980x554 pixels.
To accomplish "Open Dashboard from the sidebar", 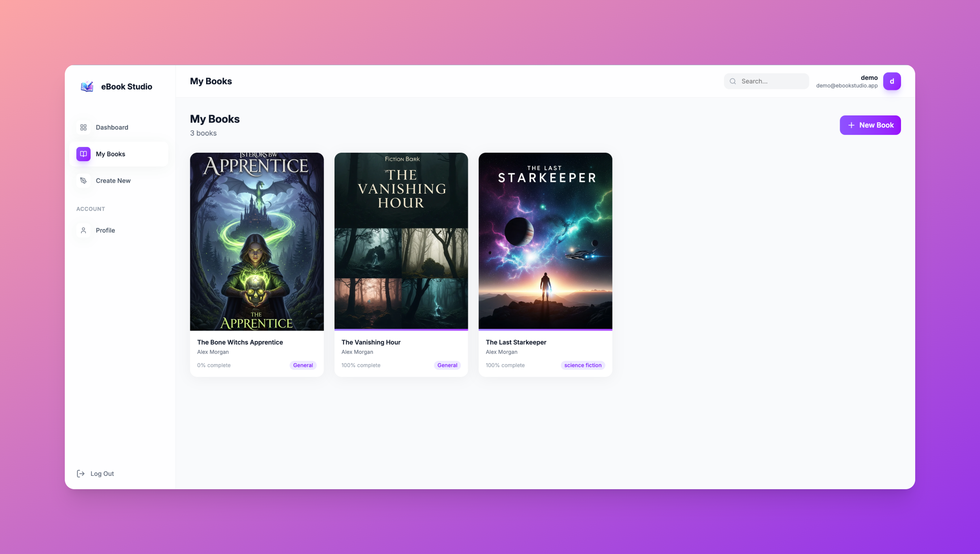I will click(112, 127).
